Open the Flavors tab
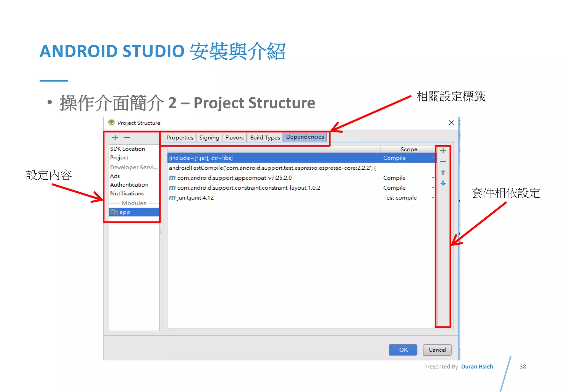This screenshot has width=566, height=392. [234, 137]
